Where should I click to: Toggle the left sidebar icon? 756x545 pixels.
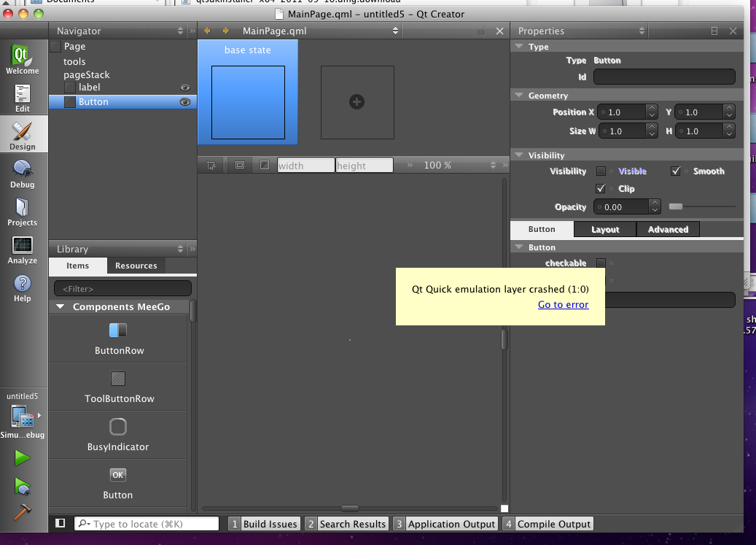click(x=61, y=523)
